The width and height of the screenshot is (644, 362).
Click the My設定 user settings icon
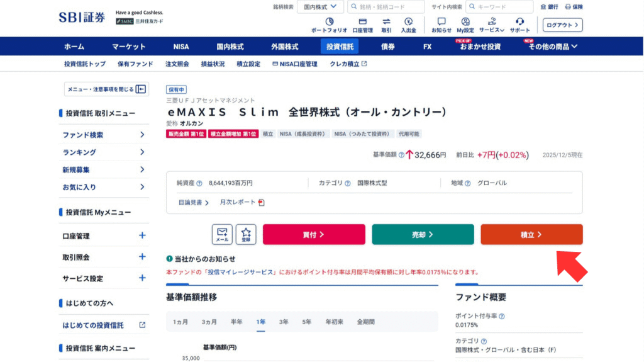pos(465,25)
